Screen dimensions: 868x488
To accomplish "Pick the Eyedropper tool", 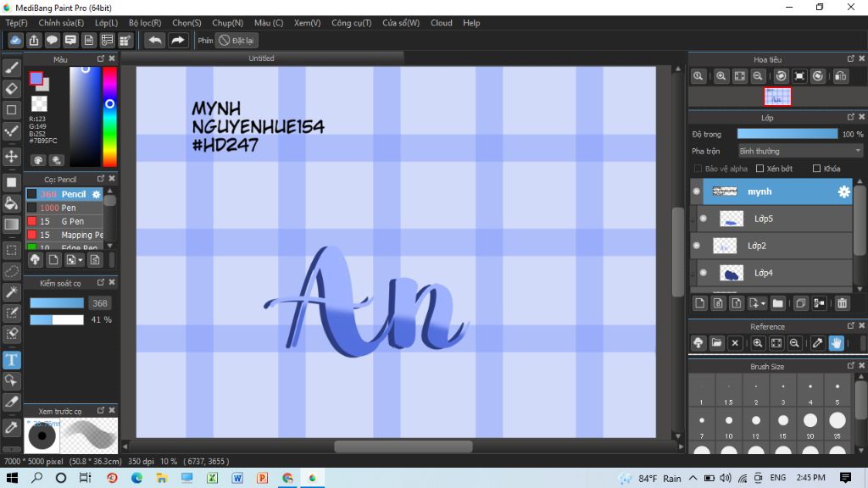I will [x=12, y=427].
